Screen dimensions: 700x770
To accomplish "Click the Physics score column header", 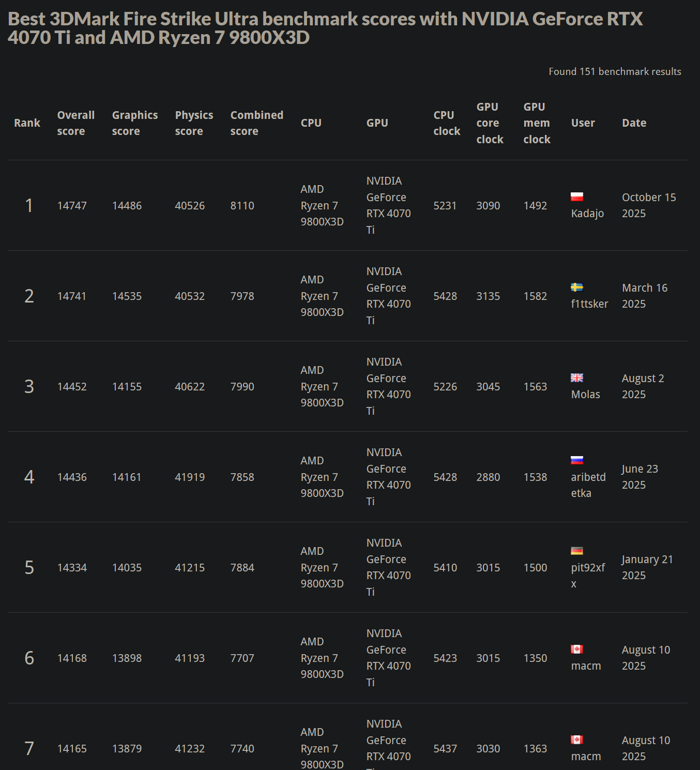I will pos(194,123).
